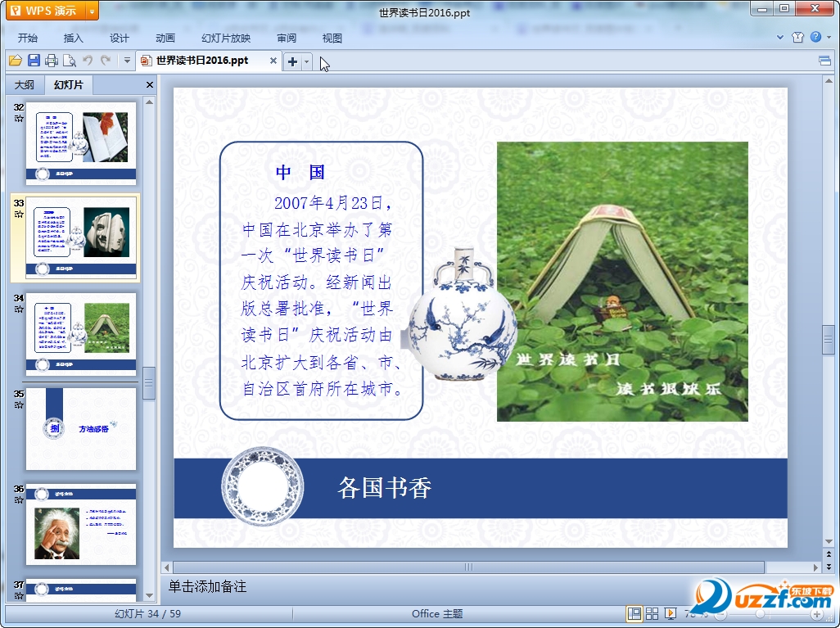Click the slide text beginning 2007年4月23日

(x=322, y=296)
